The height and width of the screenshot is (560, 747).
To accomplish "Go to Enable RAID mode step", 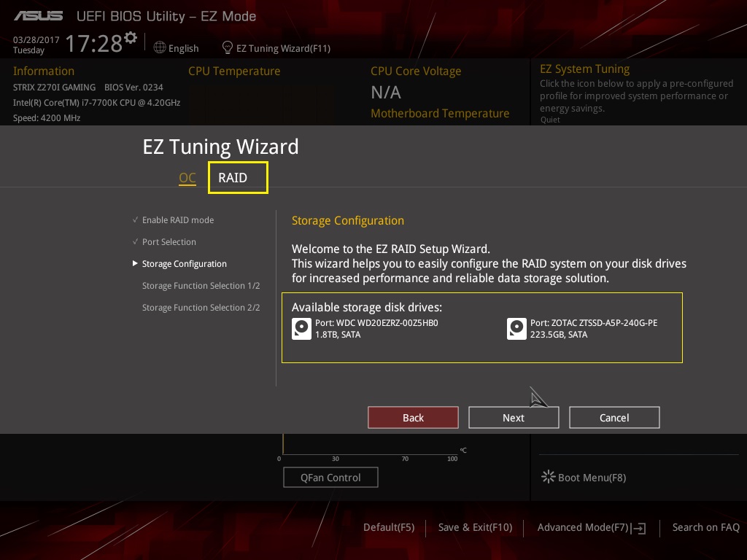I will click(x=178, y=220).
